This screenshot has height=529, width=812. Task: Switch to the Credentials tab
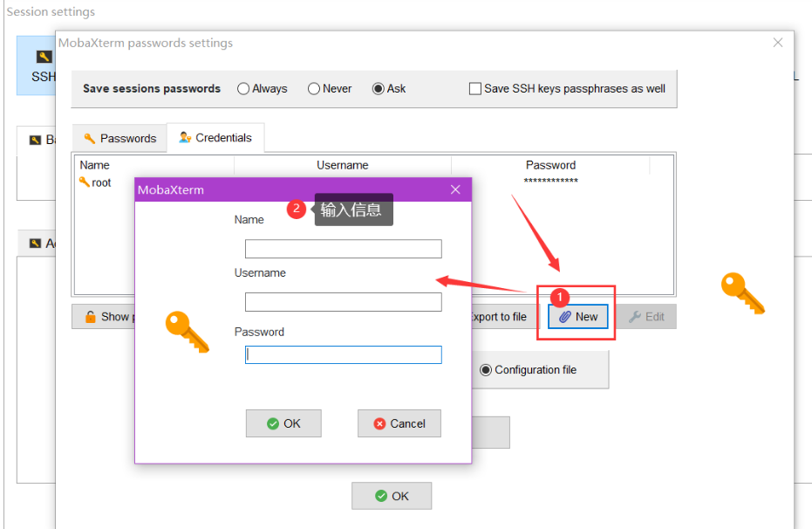tap(215, 137)
